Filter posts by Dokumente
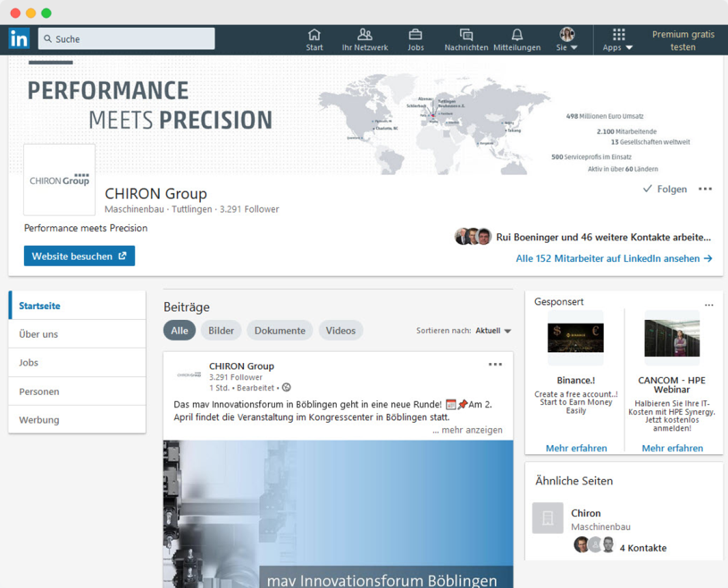This screenshot has width=728, height=588. (x=280, y=330)
